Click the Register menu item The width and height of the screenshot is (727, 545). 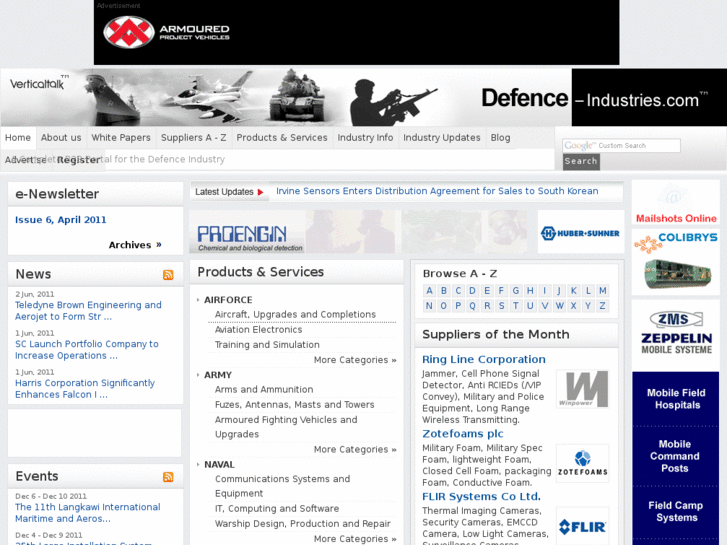coord(79,160)
